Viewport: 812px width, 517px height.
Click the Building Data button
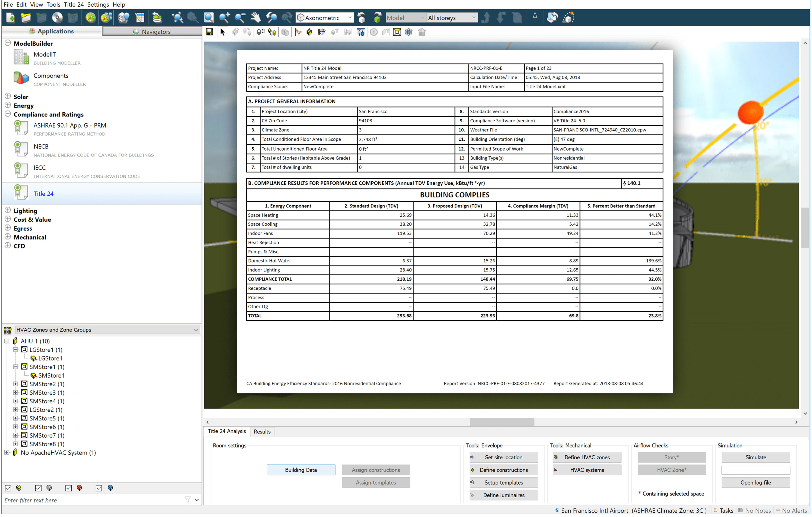pyautogui.click(x=301, y=470)
